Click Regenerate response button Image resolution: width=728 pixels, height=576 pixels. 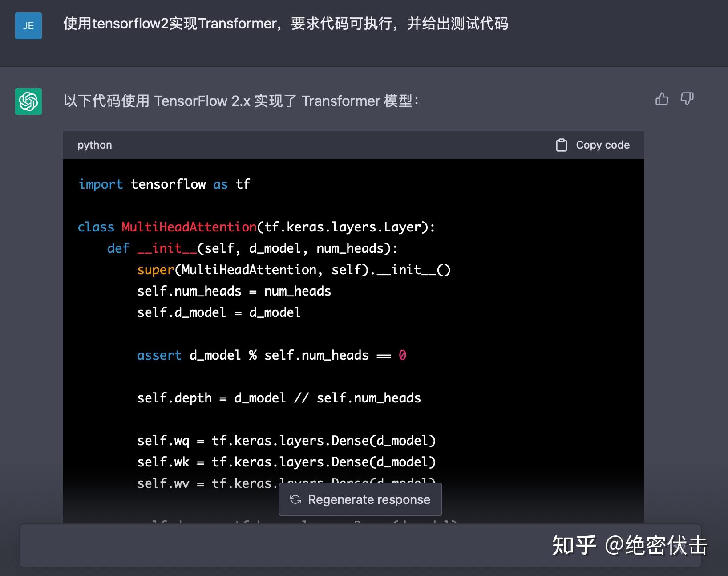(x=360, y=499)
